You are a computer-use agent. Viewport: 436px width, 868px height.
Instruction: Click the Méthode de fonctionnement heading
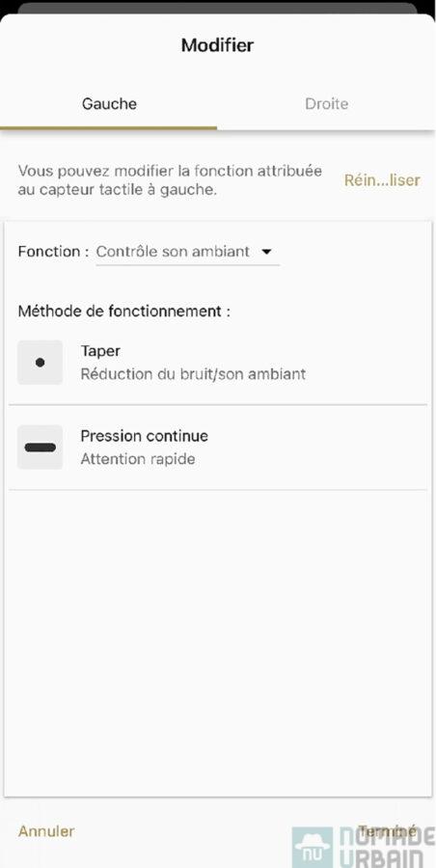[x=124, y=312]
